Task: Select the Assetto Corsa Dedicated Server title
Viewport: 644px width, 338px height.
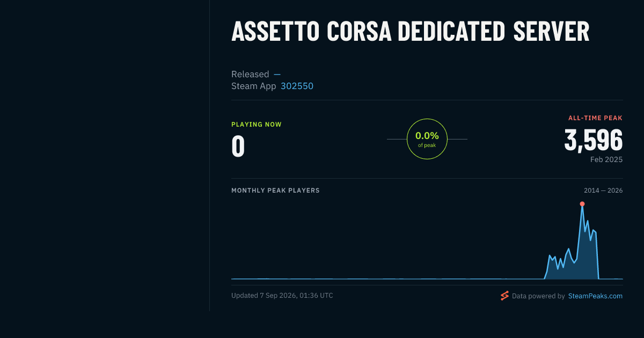Action: click(x=411, y=32)
